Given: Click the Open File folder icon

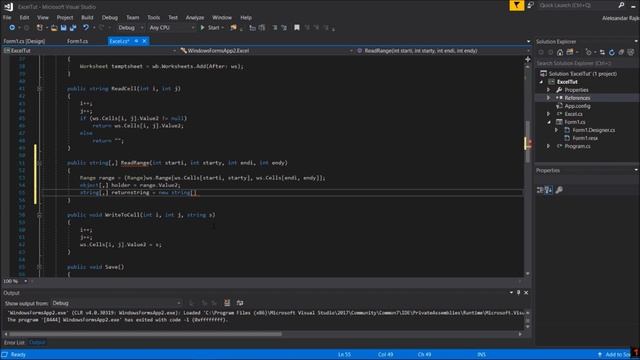Looking at the screenshot, I should coord(54,28).
